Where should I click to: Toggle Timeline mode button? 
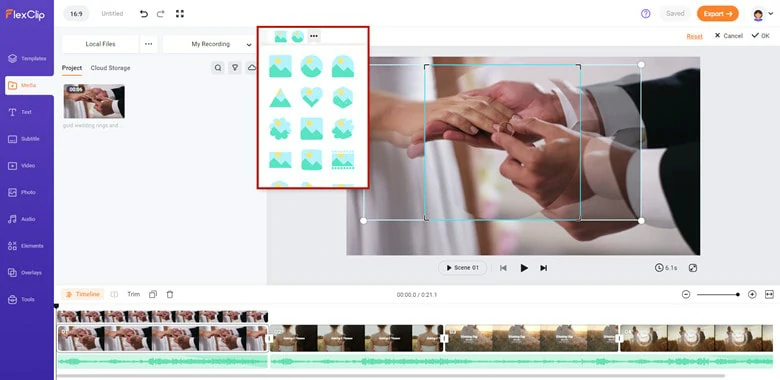(x=83, y=294)
